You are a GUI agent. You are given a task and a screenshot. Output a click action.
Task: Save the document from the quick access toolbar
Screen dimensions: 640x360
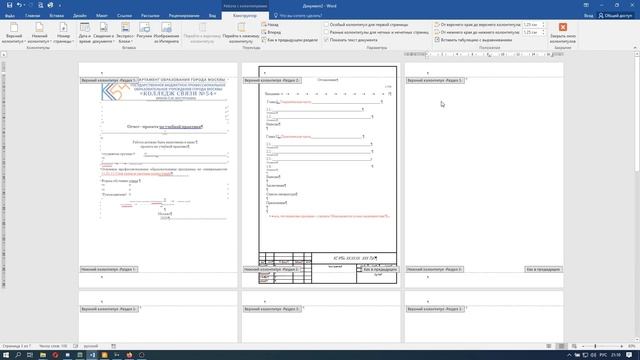point(9,5)
